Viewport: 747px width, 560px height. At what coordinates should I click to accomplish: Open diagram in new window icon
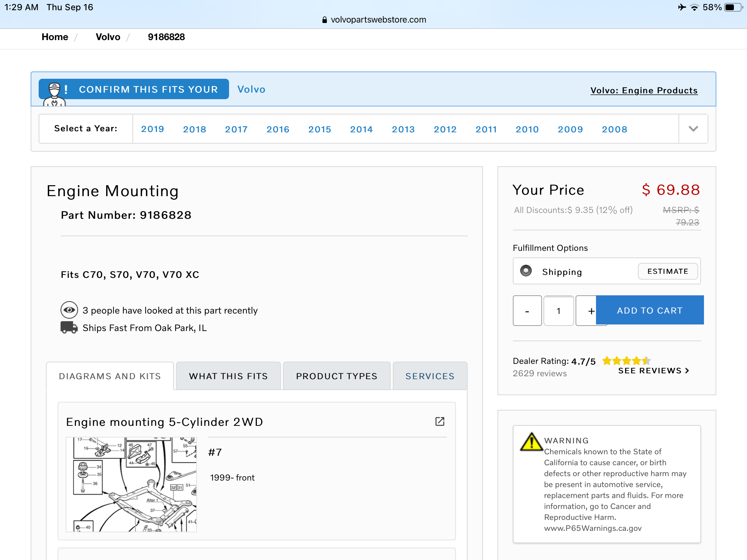click(440, 421)
